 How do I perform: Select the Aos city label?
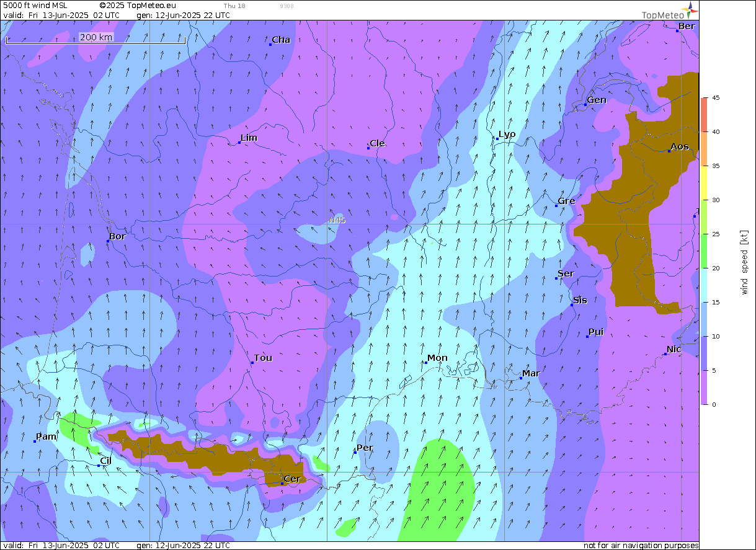(x=680, y=146)
